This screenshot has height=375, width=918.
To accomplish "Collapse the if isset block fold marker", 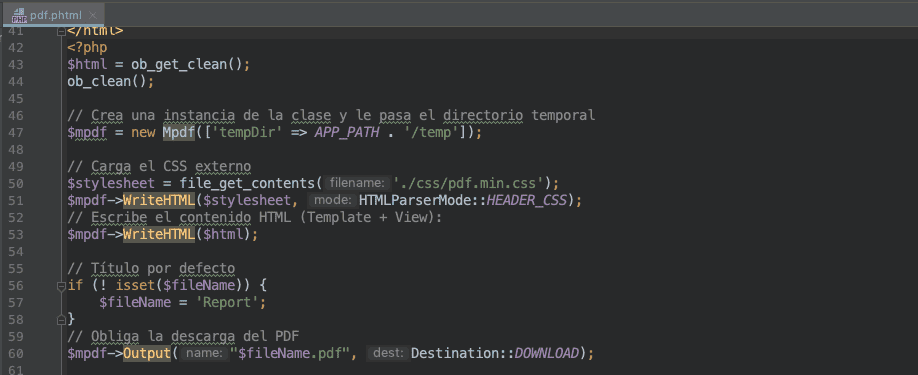I will pos(61,286).
